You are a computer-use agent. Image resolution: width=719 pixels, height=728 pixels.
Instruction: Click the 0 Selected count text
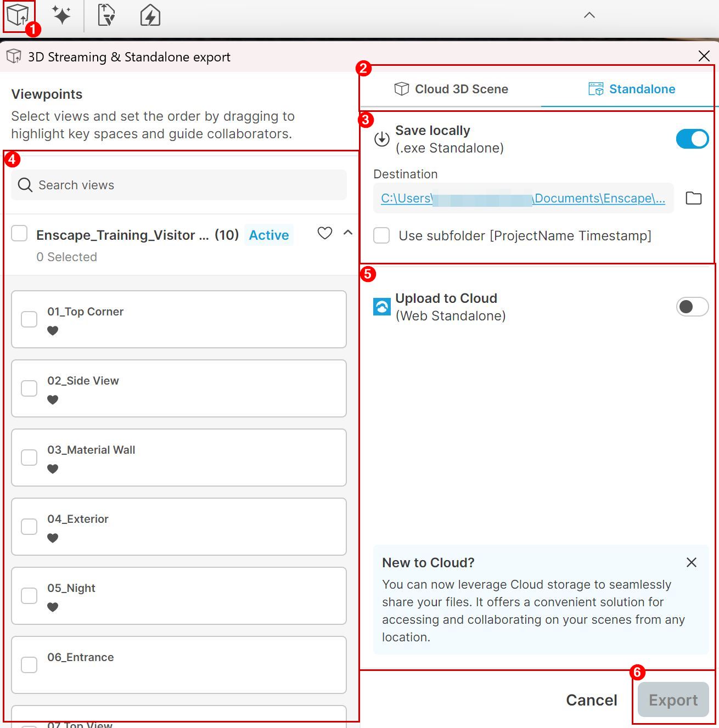coord(66,257)
